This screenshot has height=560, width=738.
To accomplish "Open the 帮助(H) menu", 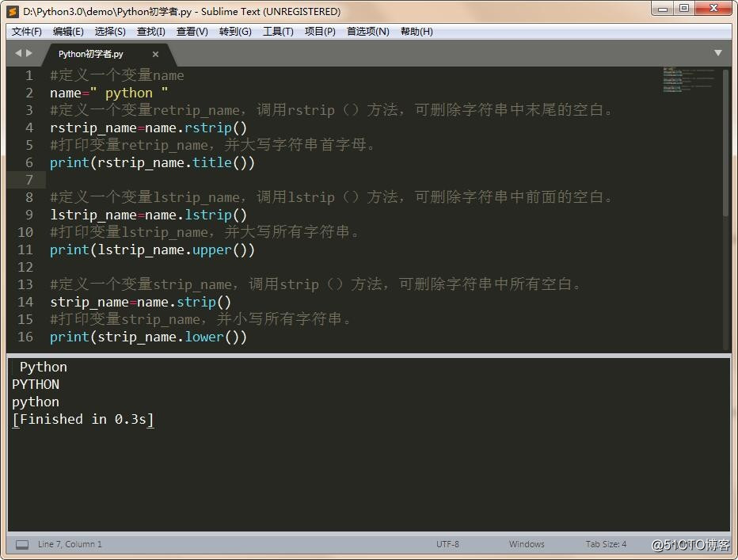I will 417,32.
